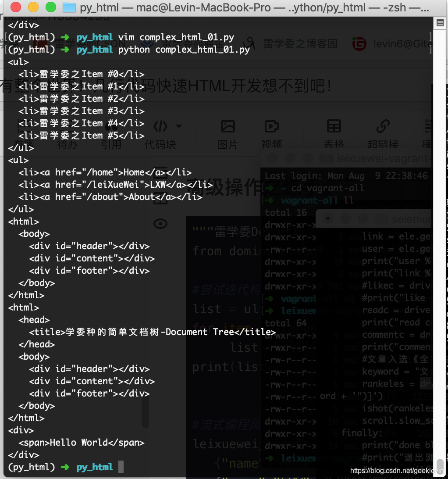The image size is (448, 479).
Task: Click the red Gitee logo icon in background browser
Action: point(359,44)
